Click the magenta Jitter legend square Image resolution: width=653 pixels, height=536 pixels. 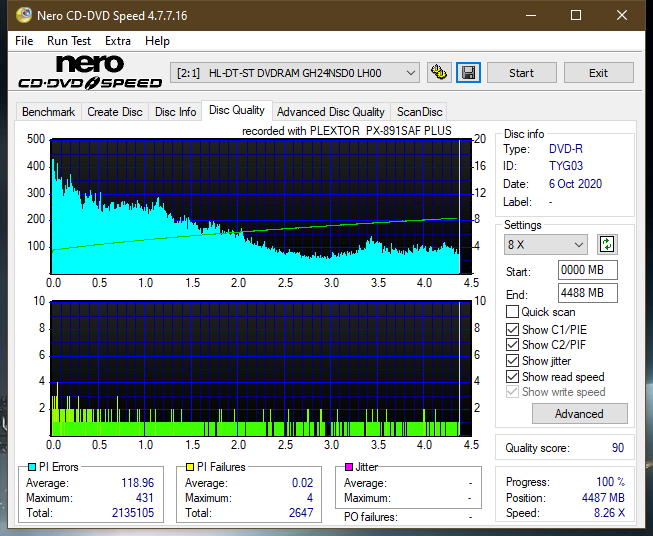[x=349, y=467]
